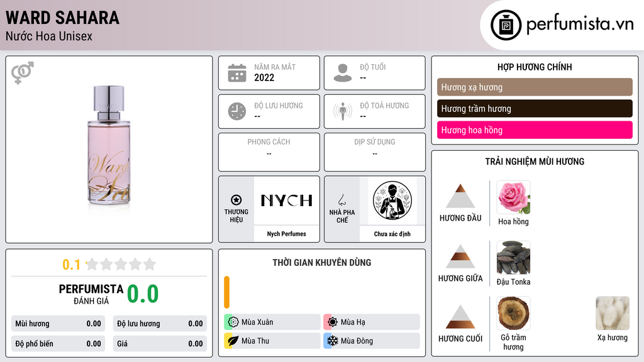This screenshot has height=362, width=644.
Task: Select the Mùa Đông season button
Action: click(x=371, y=341)
